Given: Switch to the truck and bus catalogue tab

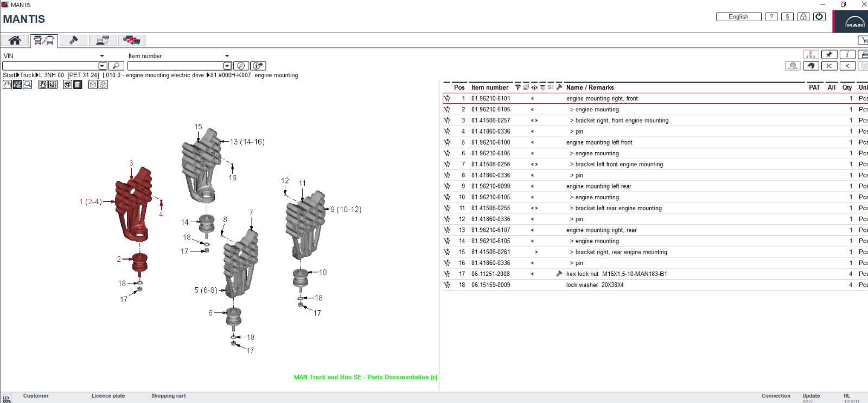Looking at the screenshot, I should point(44,40).
